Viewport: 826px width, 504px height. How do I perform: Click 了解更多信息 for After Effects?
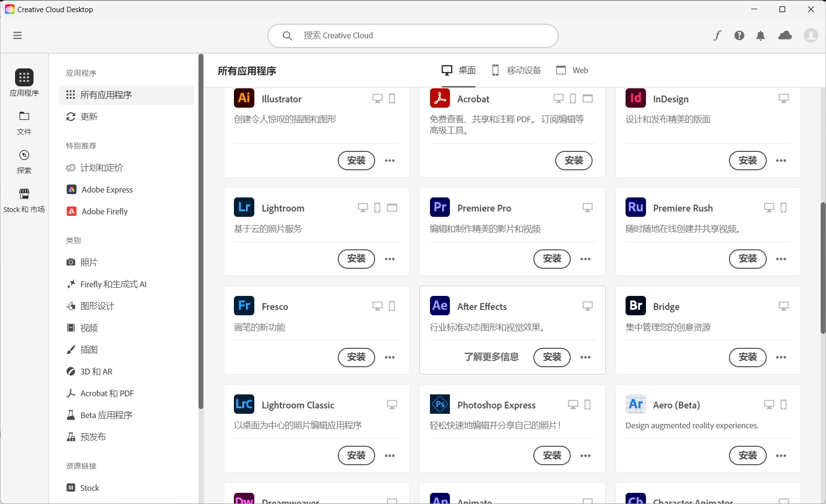(491, 357)
